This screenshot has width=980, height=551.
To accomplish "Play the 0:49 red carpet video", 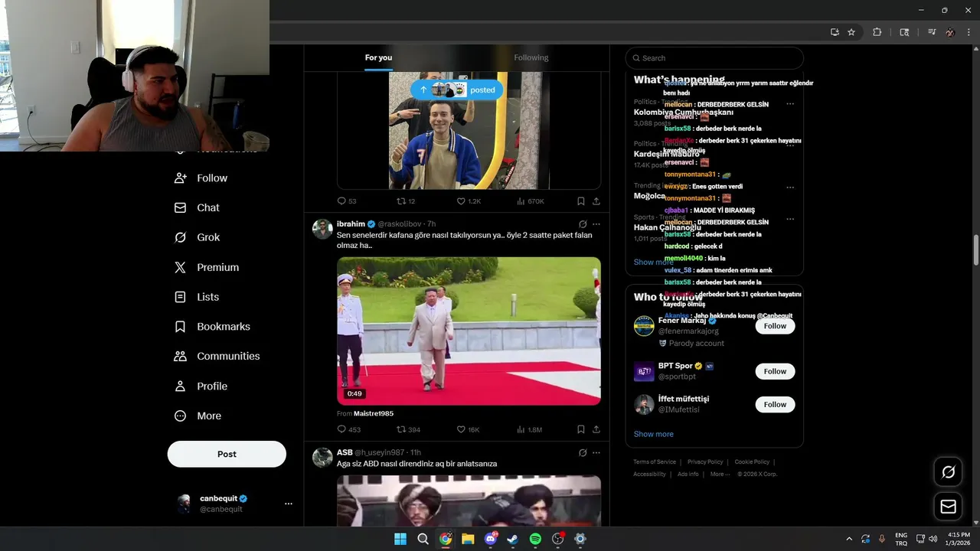I will coord(469,331).
